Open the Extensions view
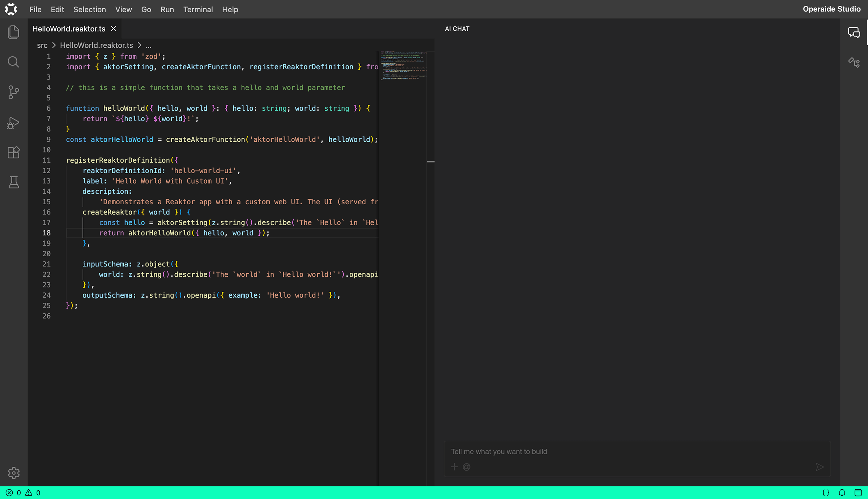 [x=13, y=152]
